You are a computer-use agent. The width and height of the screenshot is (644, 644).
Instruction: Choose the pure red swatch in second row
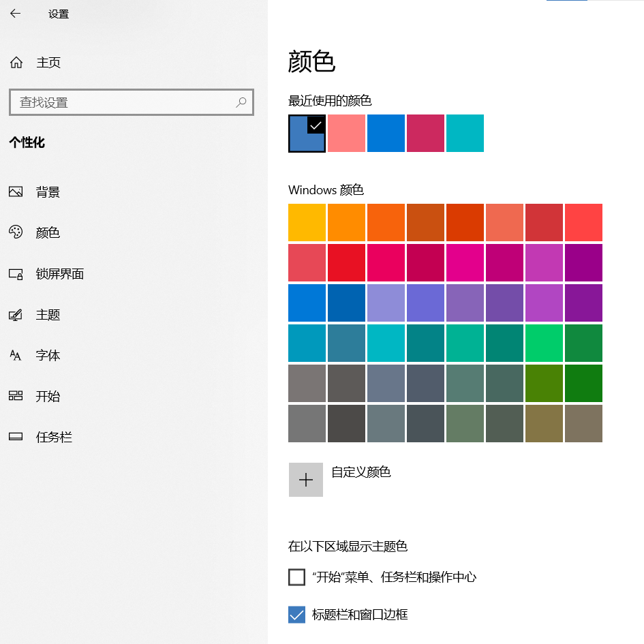pyautogui.click(x=346, y=263)
